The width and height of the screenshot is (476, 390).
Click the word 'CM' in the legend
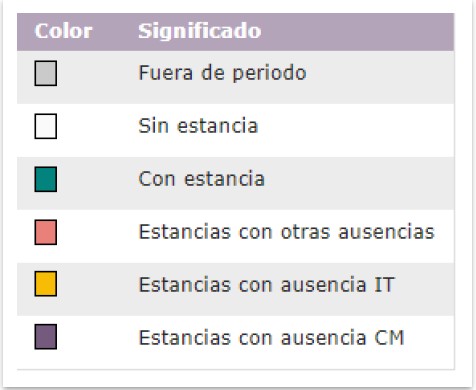(x=389, y=338)
